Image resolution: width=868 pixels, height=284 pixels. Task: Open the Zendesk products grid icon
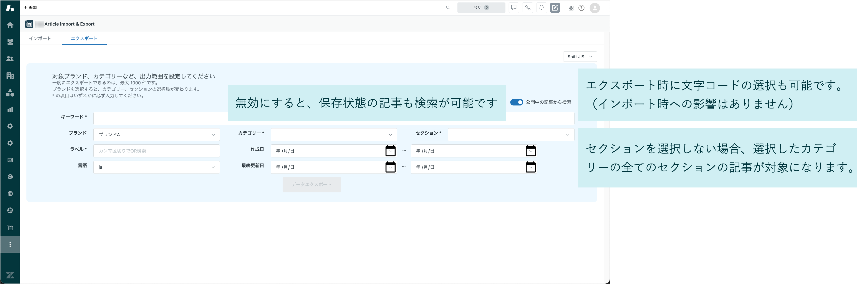pyautogui.click(x=571, y=8)
